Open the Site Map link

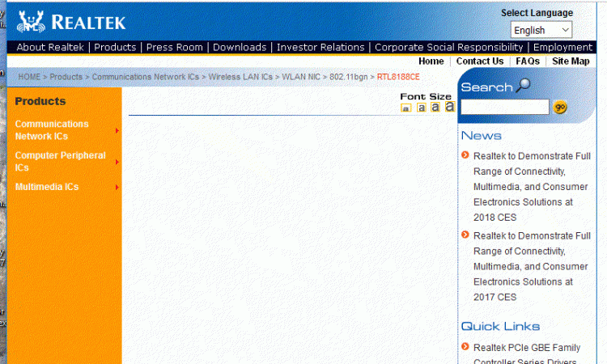pyautogui.click(x=571, y=61)
